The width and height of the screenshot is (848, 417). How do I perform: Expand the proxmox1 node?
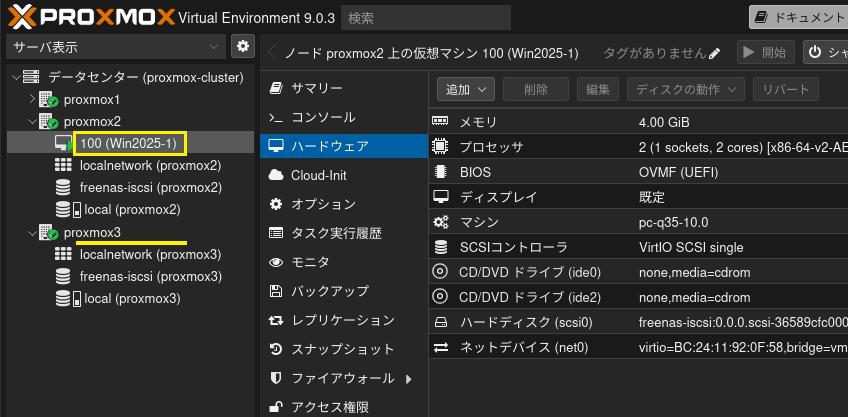(x=32, y=100)
